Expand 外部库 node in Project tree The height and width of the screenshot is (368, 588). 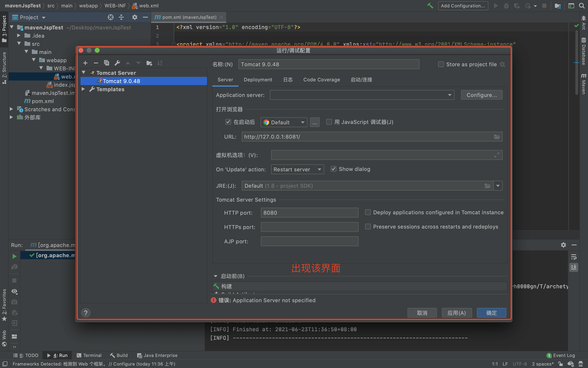pyautogui.click(x=11, y=117)
